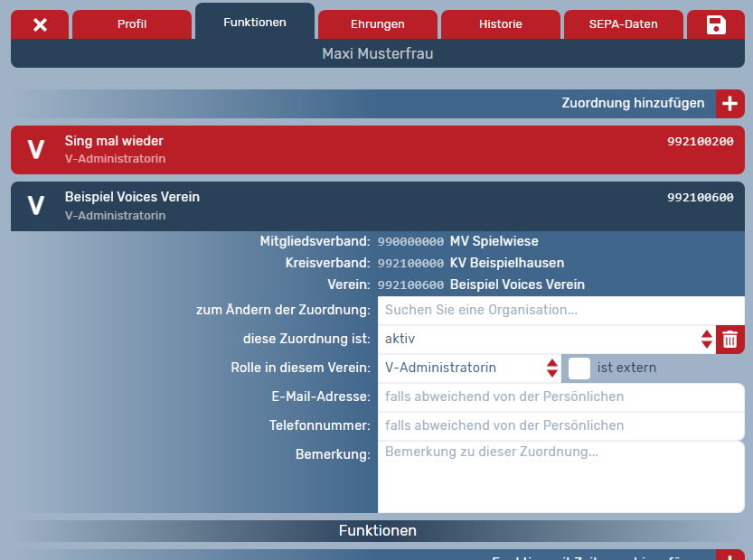Enable the 'ist extern' checkbox
753x560 pixels.
tap(579, 368)
